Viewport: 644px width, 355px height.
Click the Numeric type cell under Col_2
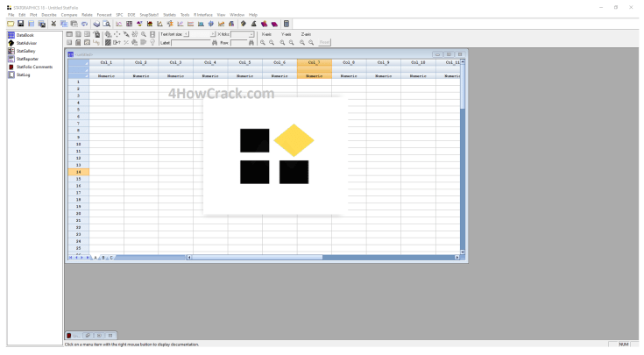pos(141,76)
